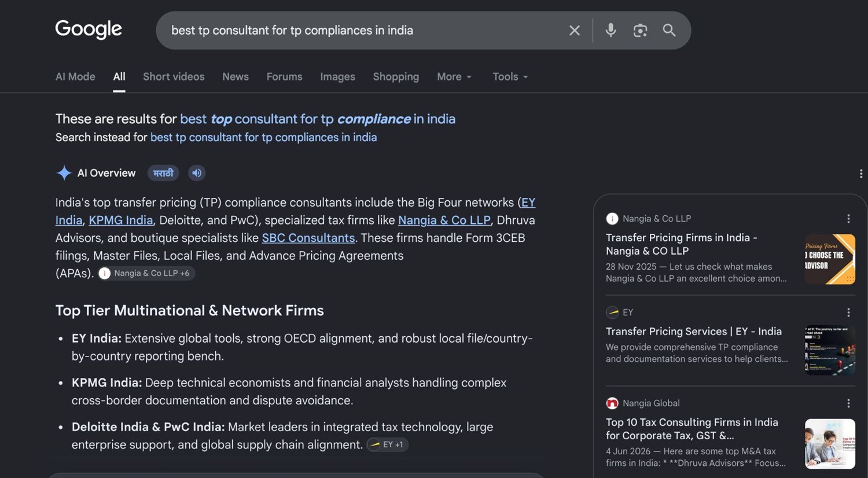Go to the News tab

point(236,76)
